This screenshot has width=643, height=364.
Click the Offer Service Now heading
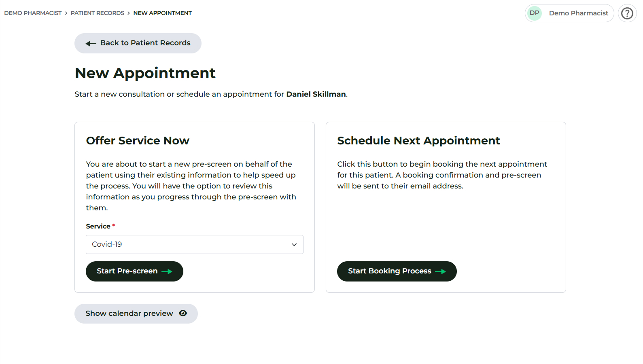138,140
